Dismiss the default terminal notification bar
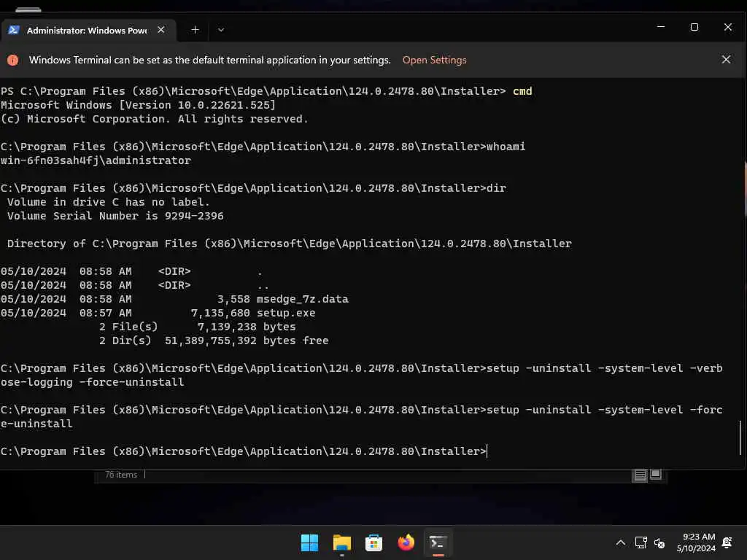Screen dimensions: 747x560 point(726,60)
